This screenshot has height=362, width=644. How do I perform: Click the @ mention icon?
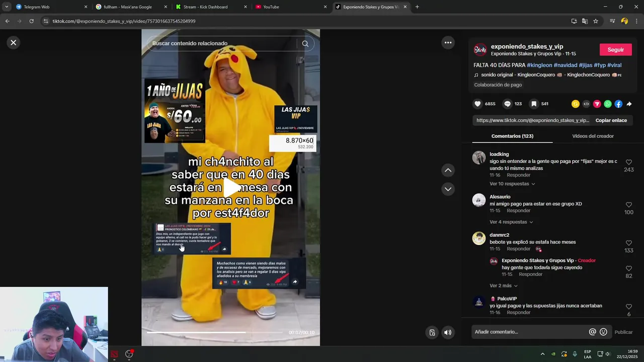593,332
